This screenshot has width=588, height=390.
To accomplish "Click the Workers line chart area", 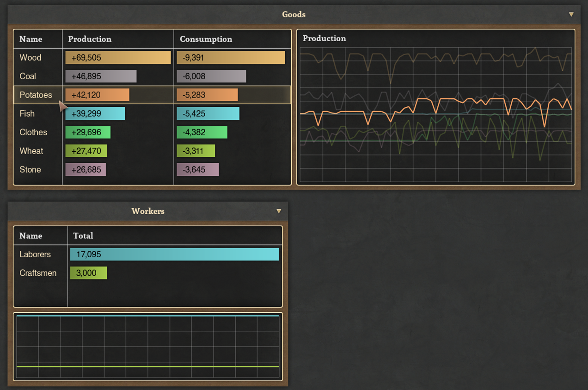I will 147,346.
